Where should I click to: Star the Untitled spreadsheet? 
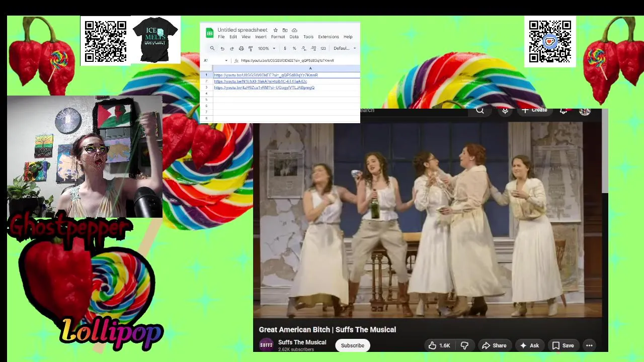(275, 30)
